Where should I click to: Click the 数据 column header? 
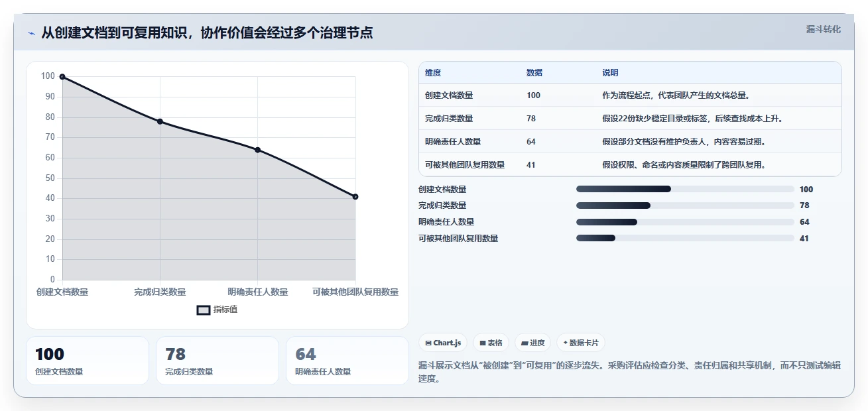click(534, 73)
